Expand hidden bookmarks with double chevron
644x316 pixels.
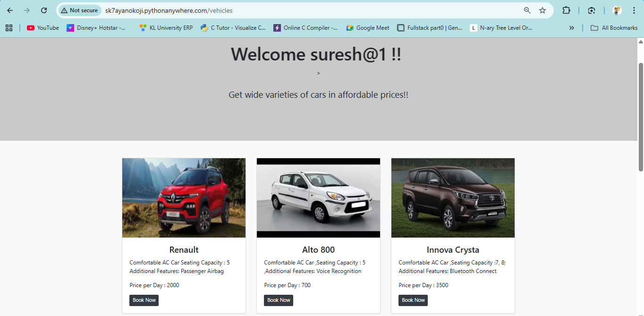click(x=571, y=28)
